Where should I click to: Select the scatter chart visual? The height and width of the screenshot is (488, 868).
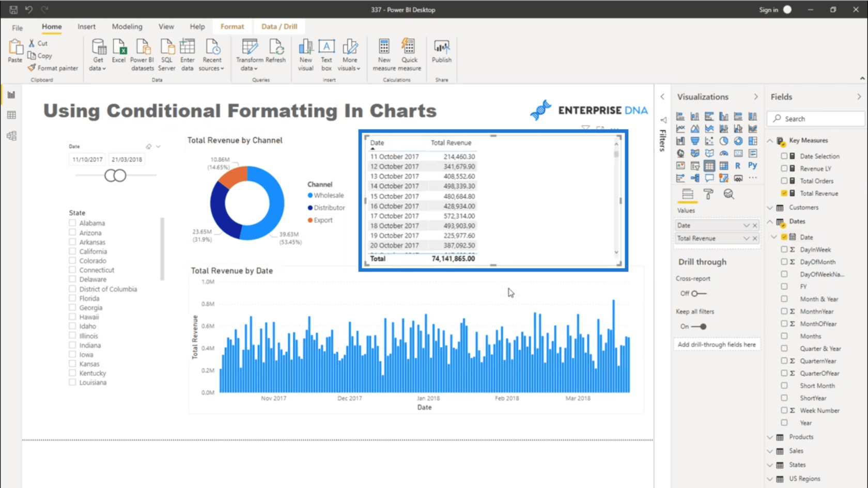(709, 141)
